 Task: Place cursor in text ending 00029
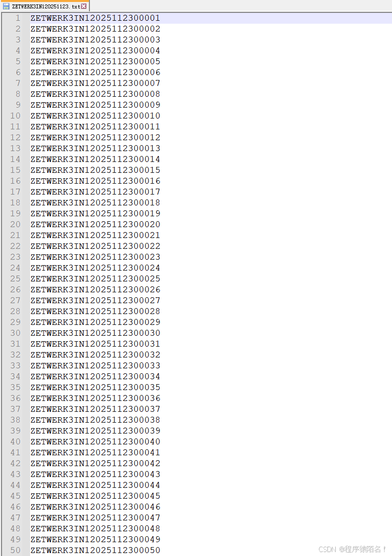click(95, 322)
